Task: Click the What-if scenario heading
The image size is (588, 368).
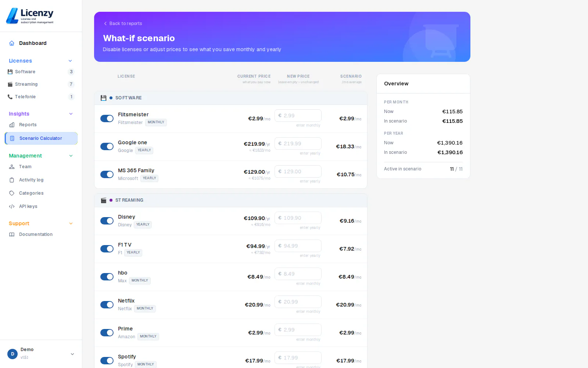Action: click(x=139, y=38)
